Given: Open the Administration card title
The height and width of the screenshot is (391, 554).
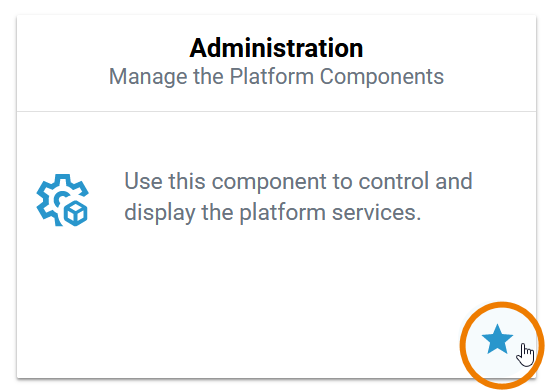Looking at the screenshot, I should (x=276, y=48).
